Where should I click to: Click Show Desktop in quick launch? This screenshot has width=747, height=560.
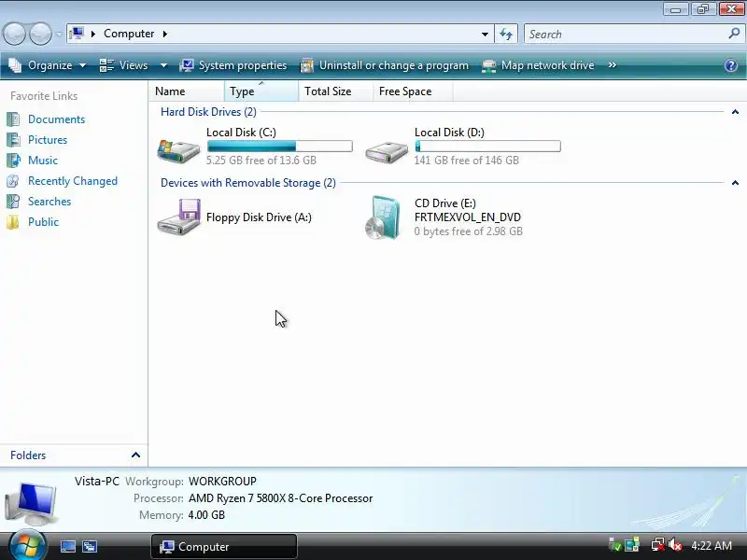(67, 547)
